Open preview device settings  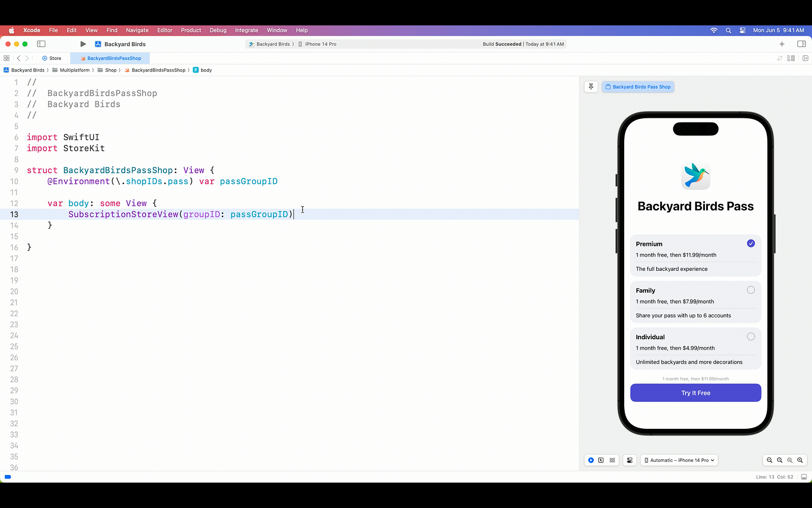[630, 460]
